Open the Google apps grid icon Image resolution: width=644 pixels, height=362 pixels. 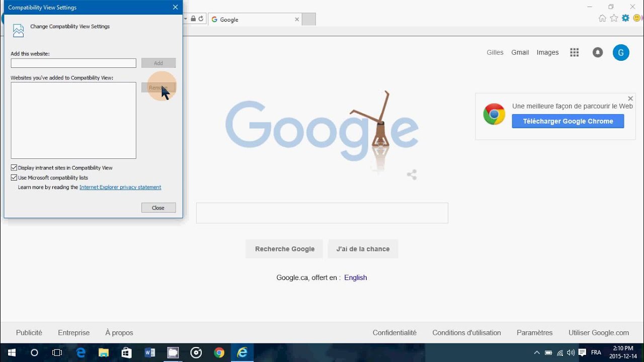[574, 52]
